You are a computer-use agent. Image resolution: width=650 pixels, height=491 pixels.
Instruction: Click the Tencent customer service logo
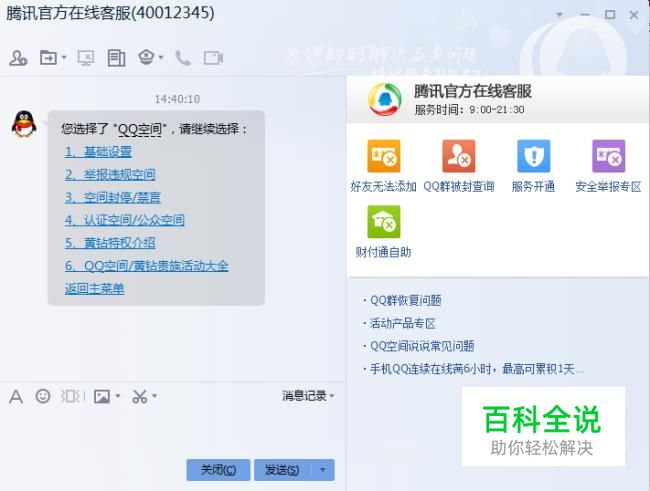385,99
